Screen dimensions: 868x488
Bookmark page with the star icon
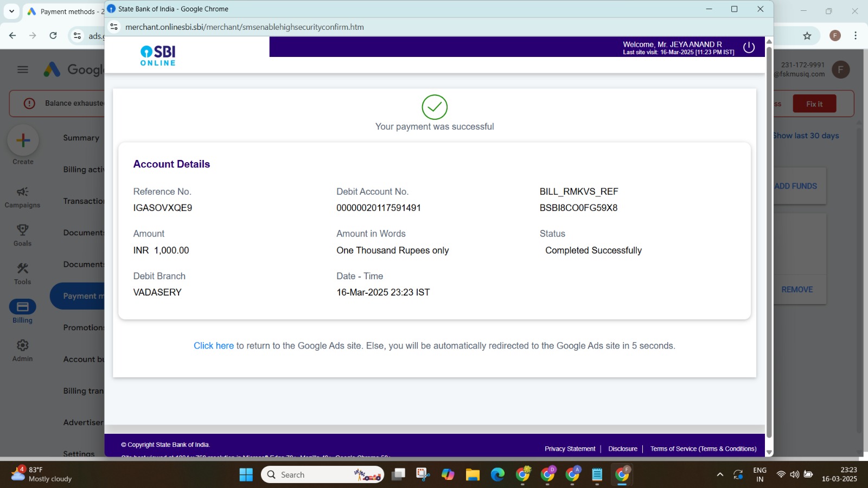[x=807, y=36]
